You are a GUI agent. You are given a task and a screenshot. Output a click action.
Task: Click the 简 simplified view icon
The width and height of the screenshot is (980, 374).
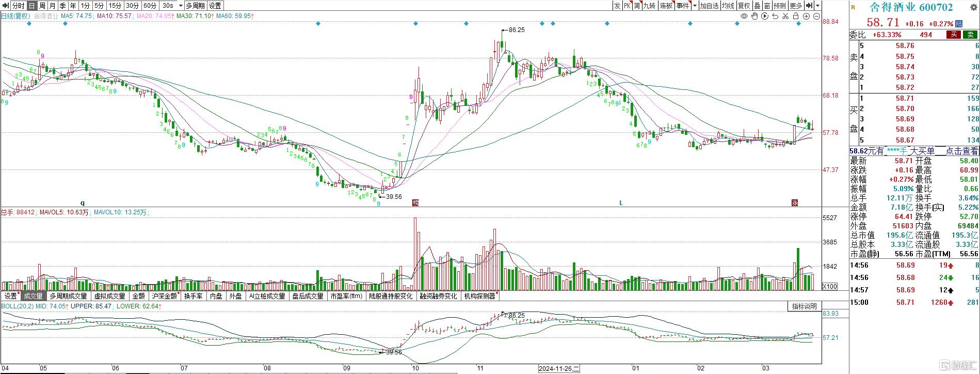637,6
